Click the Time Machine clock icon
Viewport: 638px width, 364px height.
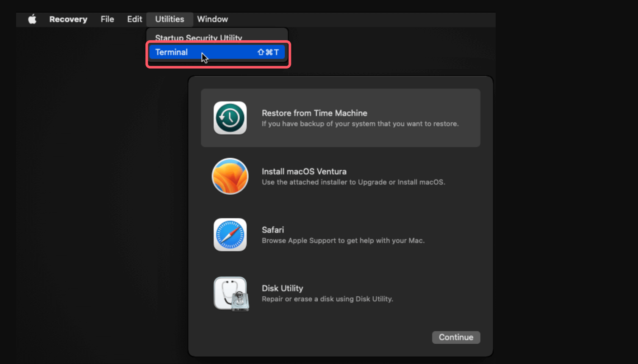[230, 118]
